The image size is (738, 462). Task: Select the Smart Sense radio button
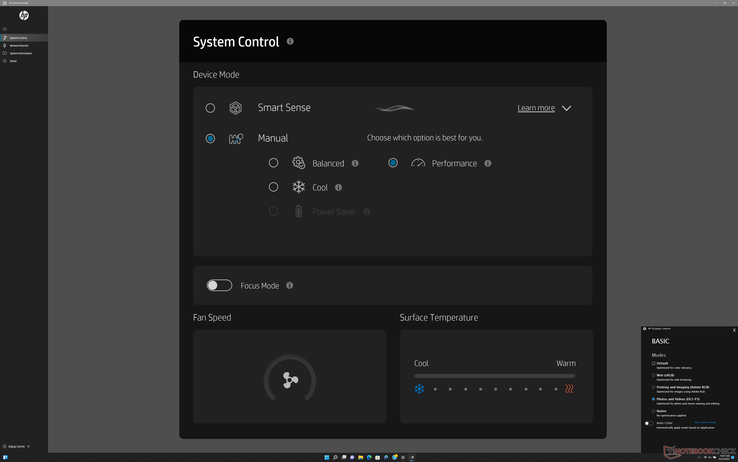coord(210,108)
